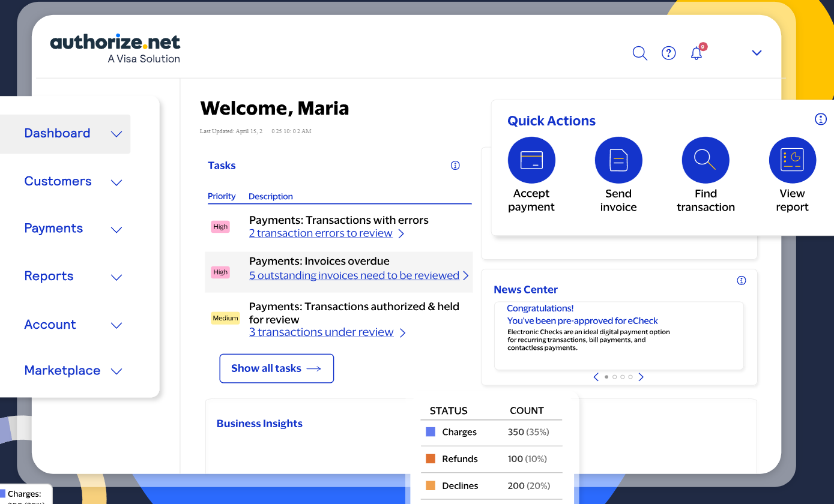Expand the Marketplace menu chevron
The height and width of the screenshot is (504, 834).
tap(116, 371)
